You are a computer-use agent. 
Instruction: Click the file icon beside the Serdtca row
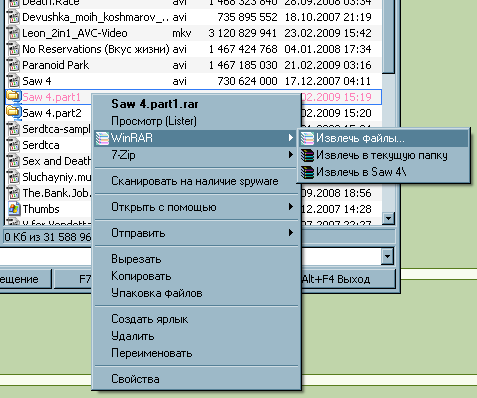click(14, 145)
